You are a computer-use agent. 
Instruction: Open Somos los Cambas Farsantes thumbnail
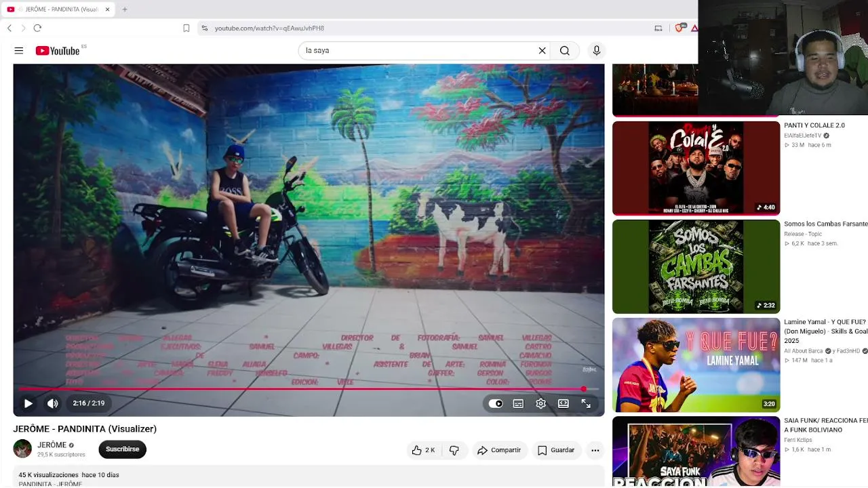pos(696,266)
